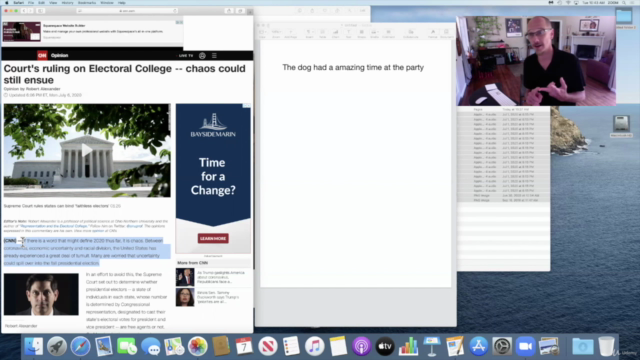640x360 pixels.
Task: Open CNN hamburger menu icon
Action: coord(214,56)
